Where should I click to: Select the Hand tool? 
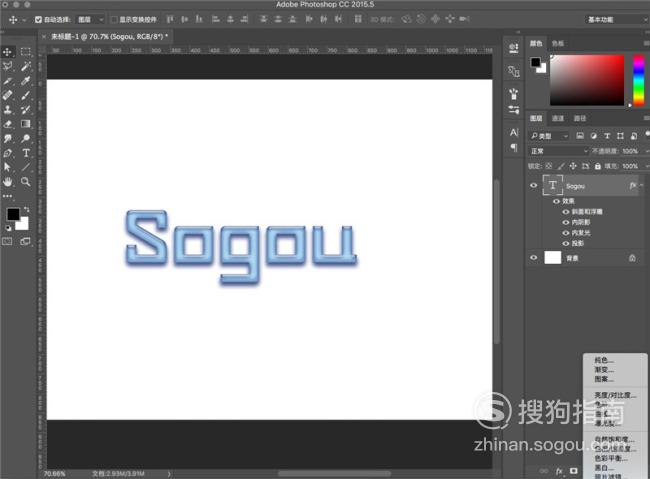[7, 182]
